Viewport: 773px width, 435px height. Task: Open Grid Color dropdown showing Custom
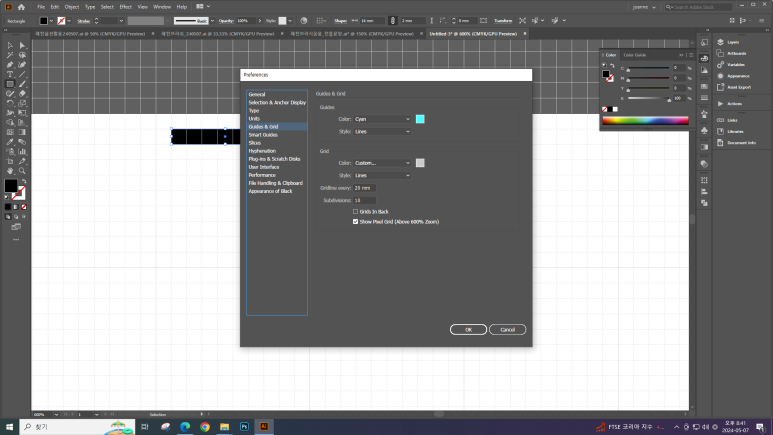point(382,163)
